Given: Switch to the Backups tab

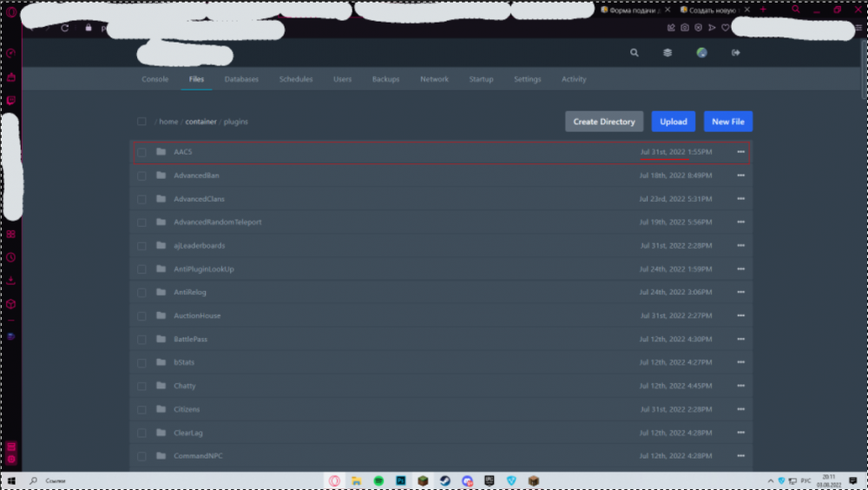Looking at the screenshot, I should (x=386, y=79).
